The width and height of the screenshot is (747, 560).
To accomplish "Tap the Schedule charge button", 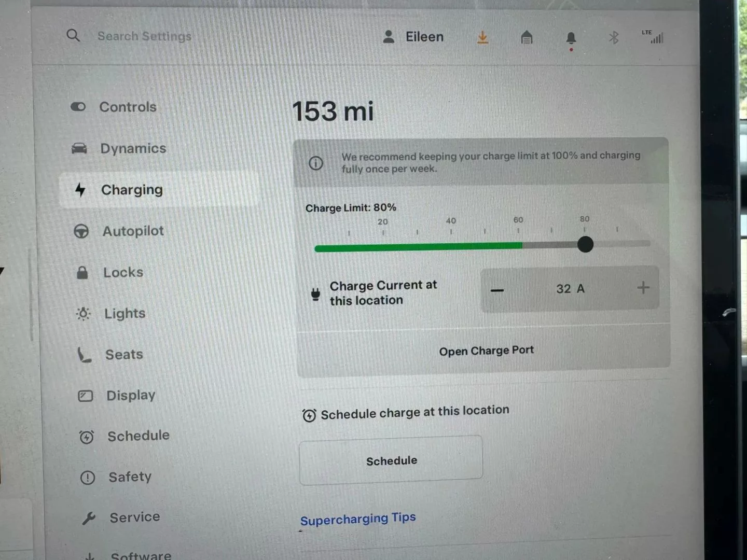I will pyautogui.click(x=391, y=460).
